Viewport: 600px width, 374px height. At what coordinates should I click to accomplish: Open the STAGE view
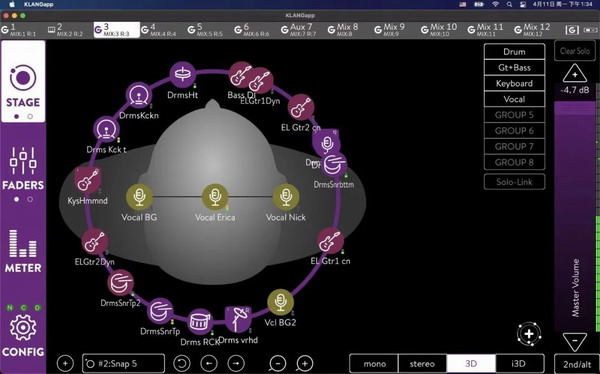23,82
